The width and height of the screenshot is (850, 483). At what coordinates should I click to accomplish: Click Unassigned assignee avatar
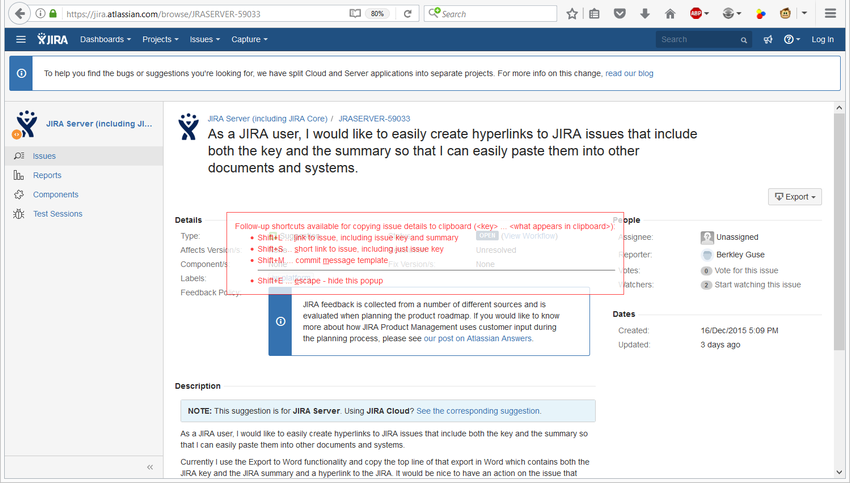point(707,237)
